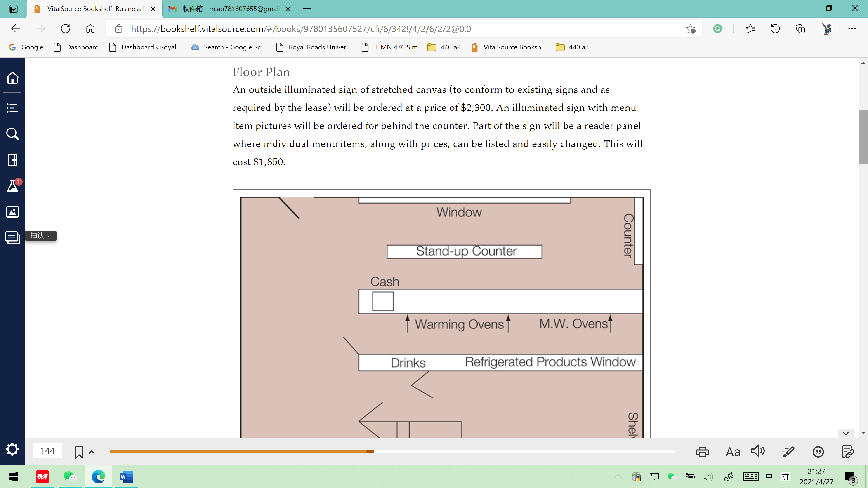Go to next page with down chevron
This screenshot has height=488, width=868.
coord(846,433)
